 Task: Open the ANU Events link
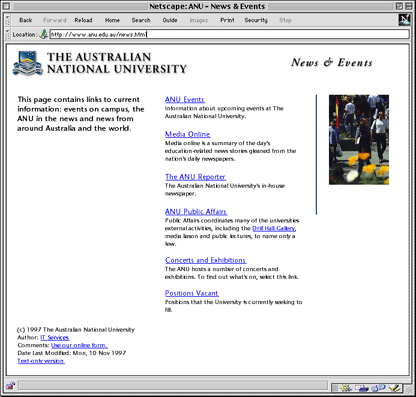point(185,99)
